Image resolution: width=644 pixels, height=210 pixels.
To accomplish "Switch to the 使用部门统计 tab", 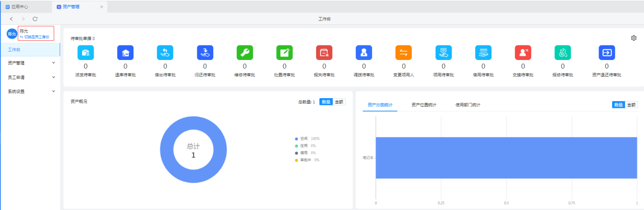I will (x=468, y=105).
